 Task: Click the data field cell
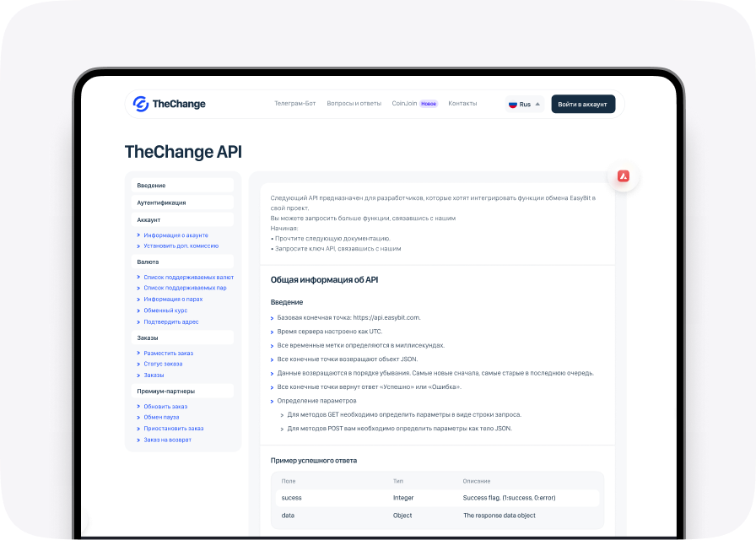[288, 516]
